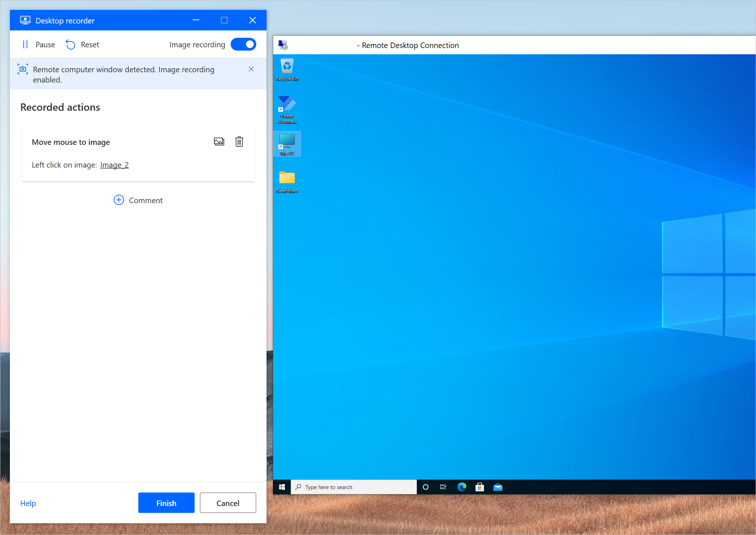Screen dimensions: 756x535
Task: Open Task View in the remote taskbar
Action: point(443,487)
